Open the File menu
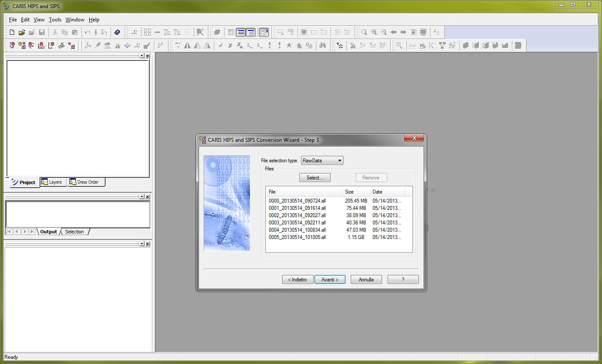The width and height of the screenshot is (602, 364). point(13,20)
